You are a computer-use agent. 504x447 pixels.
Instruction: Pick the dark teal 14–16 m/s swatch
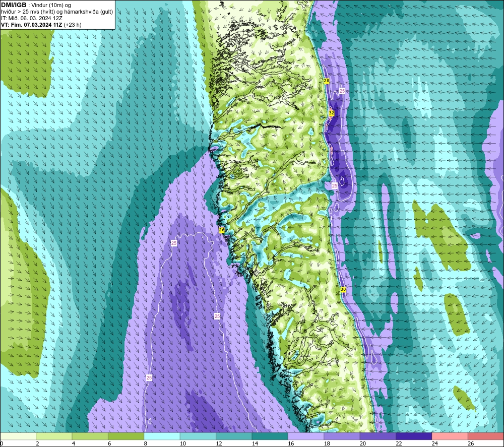(270, 436)
